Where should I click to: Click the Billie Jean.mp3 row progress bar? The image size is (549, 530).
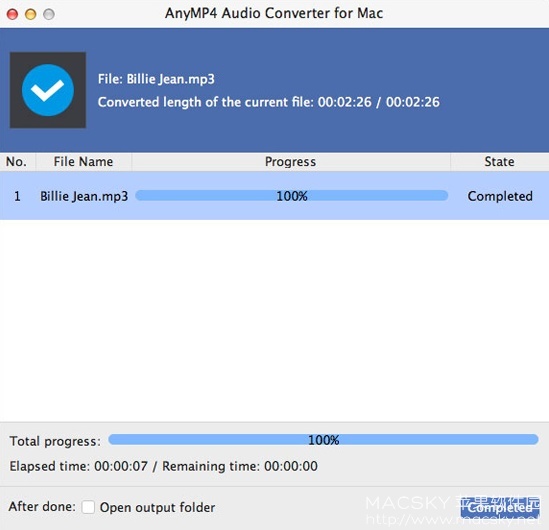click(x=292, y=196)
